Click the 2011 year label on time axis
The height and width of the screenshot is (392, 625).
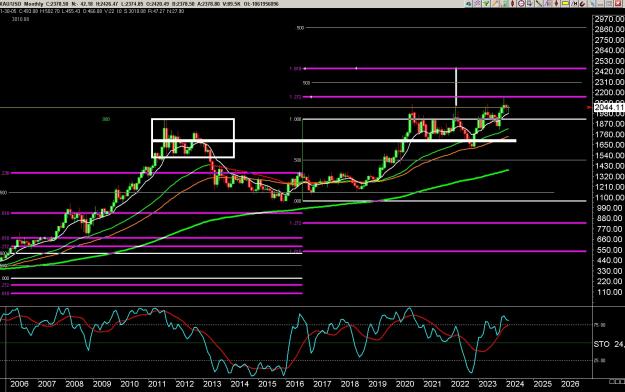(x=157, y=384)
